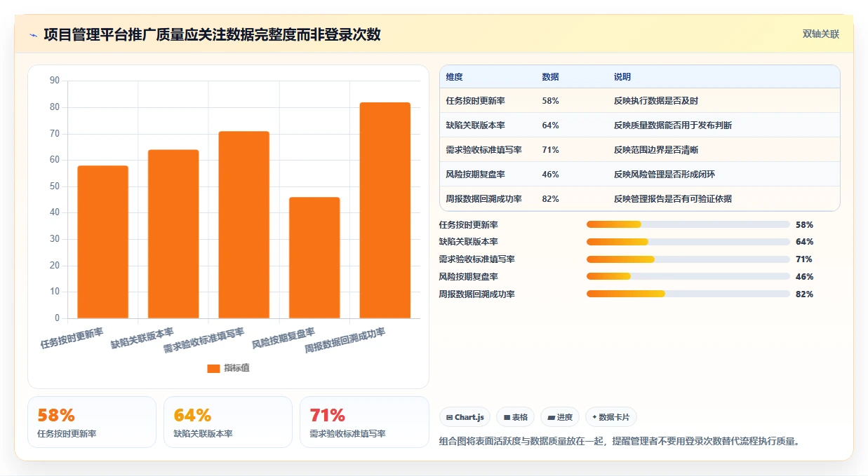This screenshot has height=476, width=868.
Task: Select the Chart.js tag chip
Action: (465, 417)
